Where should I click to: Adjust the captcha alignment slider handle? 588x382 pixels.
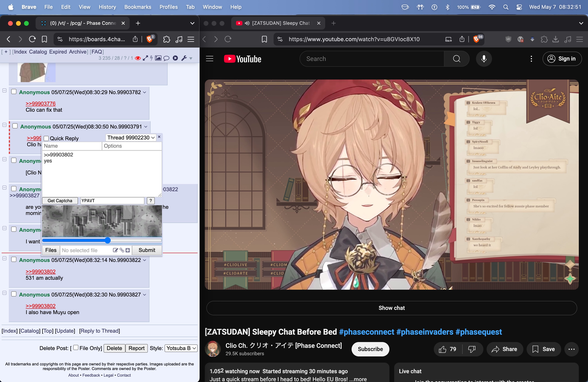point(107,240)
